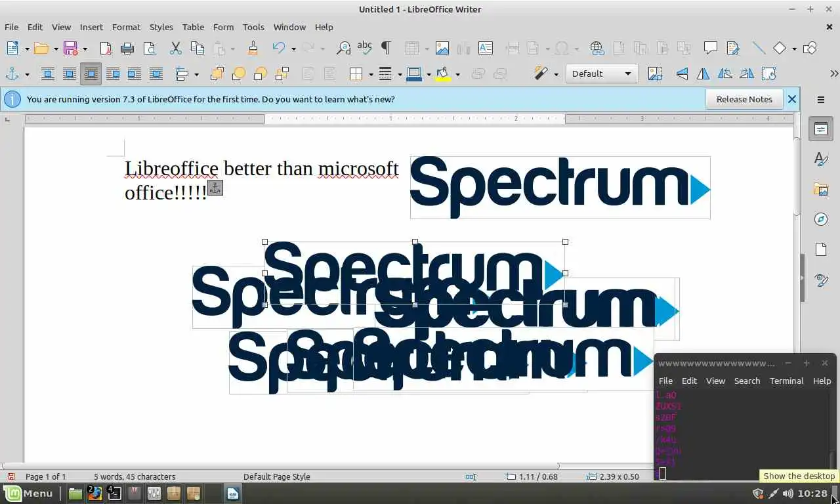Expand the image Filter dropdown arrow
Image resolution: width=840 pixels, height=504 pixels.
(556, 74)
